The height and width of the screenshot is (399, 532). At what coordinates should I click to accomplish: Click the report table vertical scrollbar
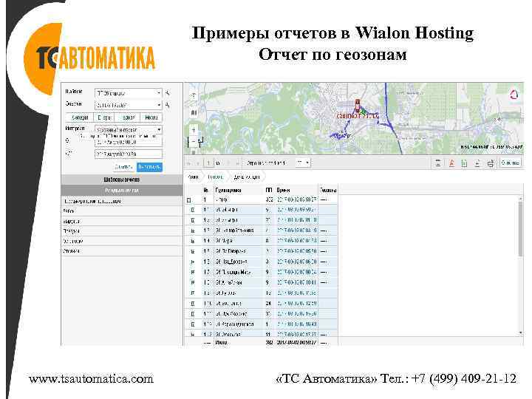(520, 229)
